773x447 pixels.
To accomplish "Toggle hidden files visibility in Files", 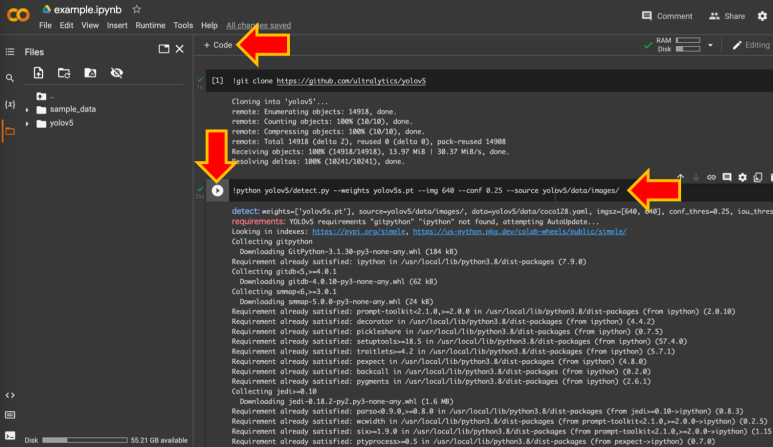I will (116, 73).
